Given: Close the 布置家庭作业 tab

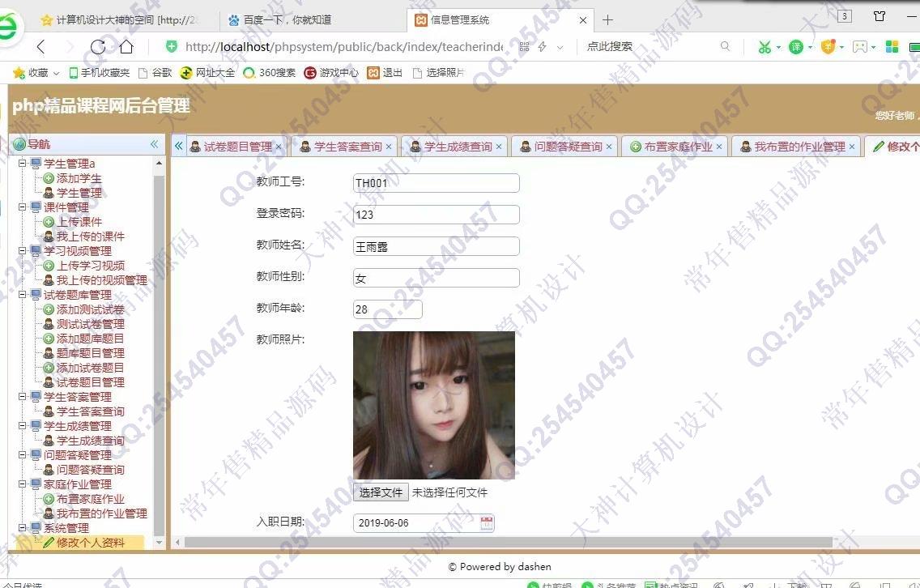Looking at the screenshot, I should click(719, 147).
